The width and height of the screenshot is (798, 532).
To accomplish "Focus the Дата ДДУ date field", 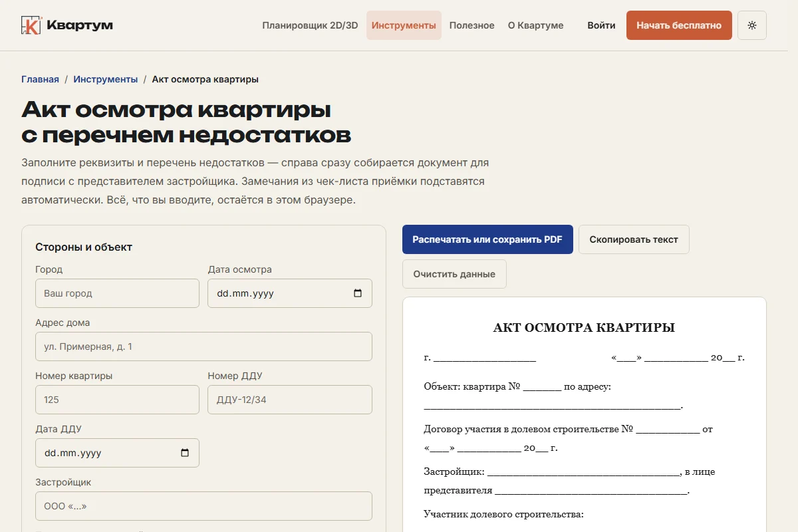I will point(117,453).
